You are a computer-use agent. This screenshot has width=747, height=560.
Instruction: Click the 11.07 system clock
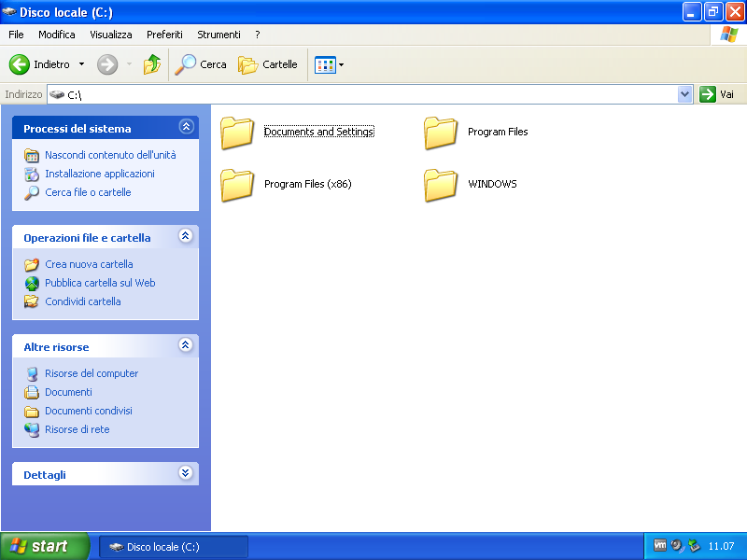tap(721, 546)
